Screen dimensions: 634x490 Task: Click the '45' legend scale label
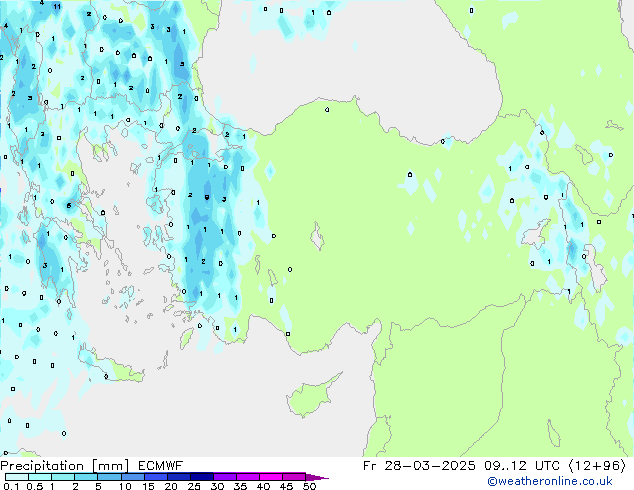pos(286,486)
